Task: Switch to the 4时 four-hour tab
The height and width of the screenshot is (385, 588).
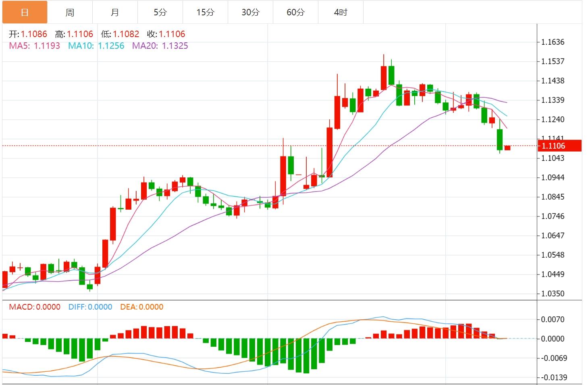Action: 341,12
